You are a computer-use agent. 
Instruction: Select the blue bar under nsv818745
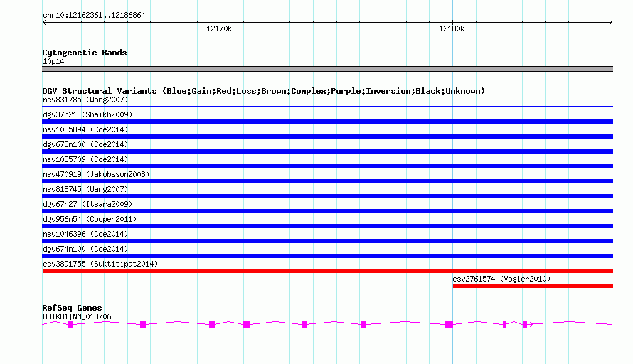click(327, 196)
